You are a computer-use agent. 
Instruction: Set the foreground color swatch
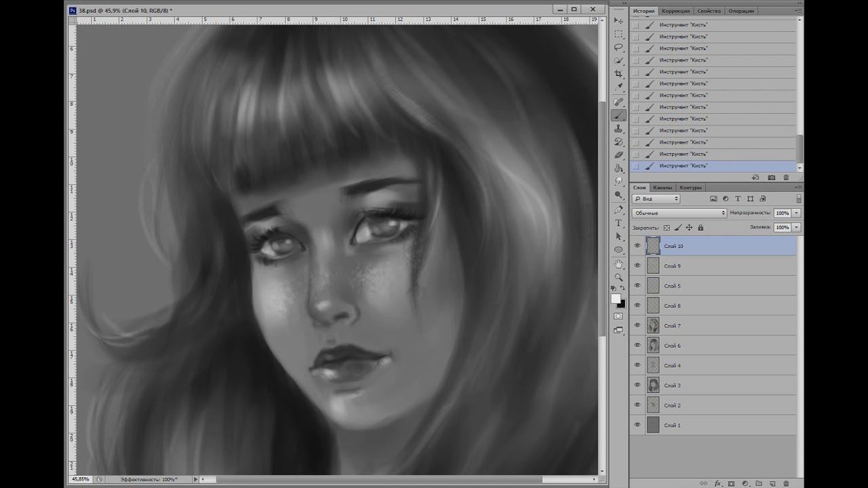point(616,298)
